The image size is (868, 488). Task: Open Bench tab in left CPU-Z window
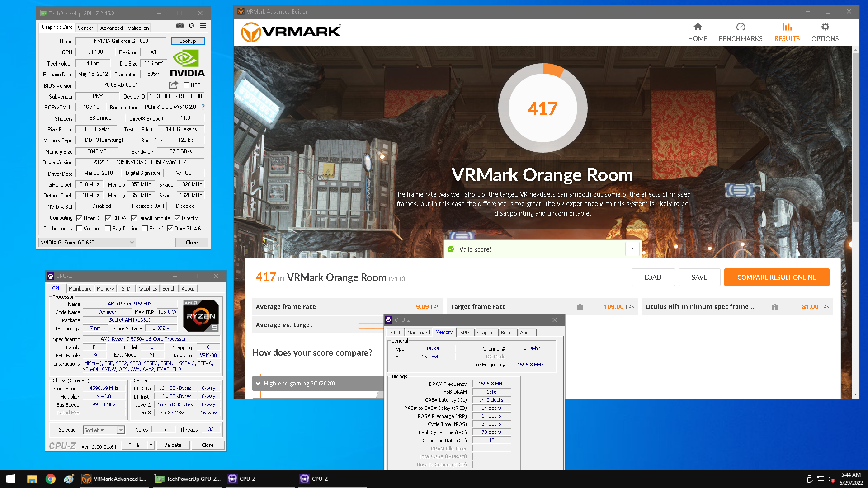[169, 289]
